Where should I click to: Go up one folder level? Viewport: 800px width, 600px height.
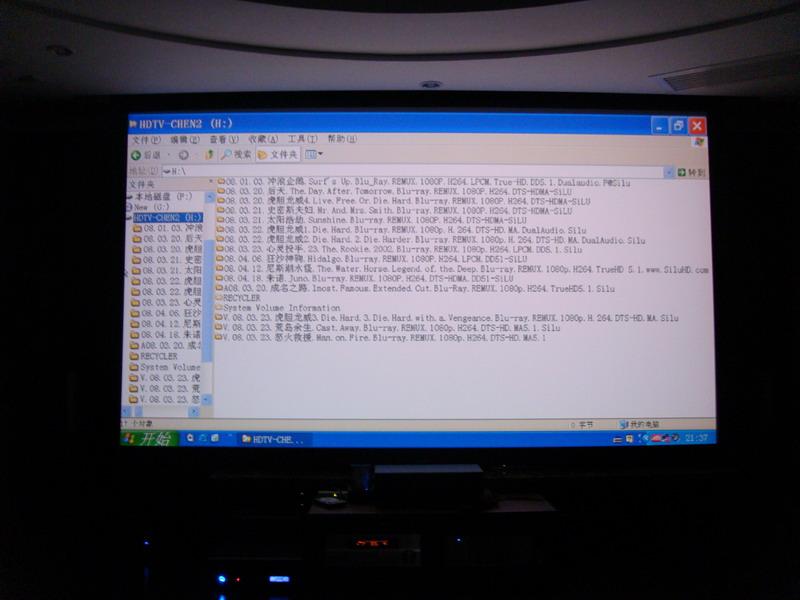(209, 154)
